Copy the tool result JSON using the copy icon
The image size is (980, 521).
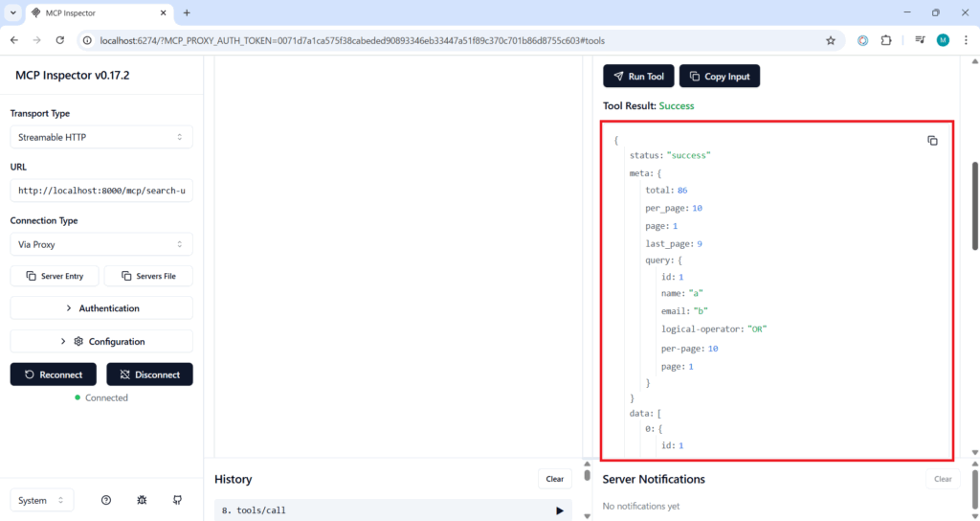(932, 141)
